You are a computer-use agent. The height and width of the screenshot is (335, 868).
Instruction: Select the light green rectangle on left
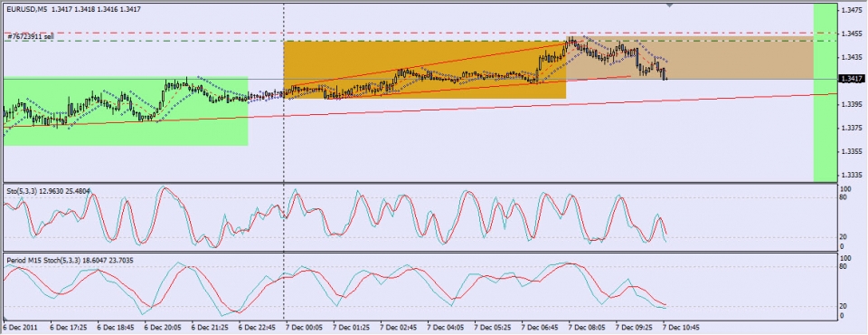click(126, 111)
